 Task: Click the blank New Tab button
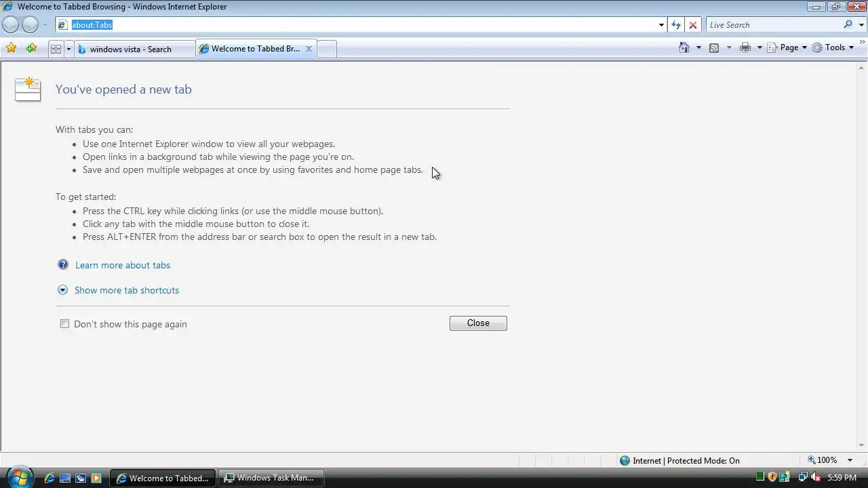327,49
